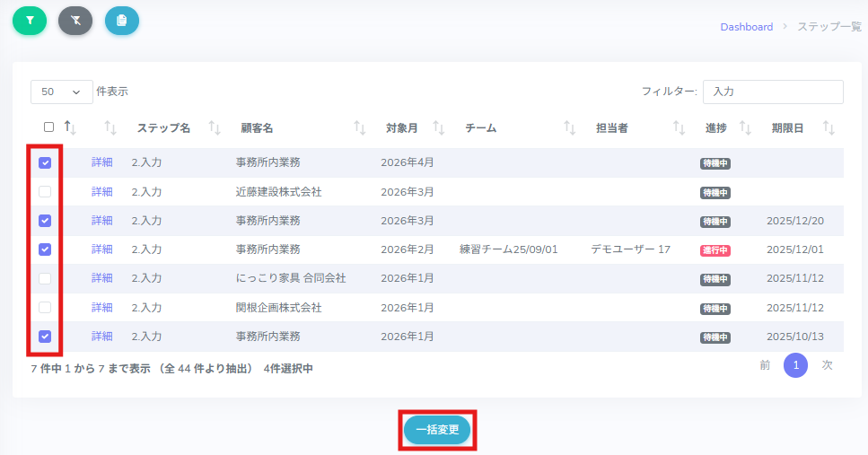Image resolution: width=868 pixels, height=455 pixels.
Task: Open 詳細 link for 関根企画株式会社
Action: point(102,308)
